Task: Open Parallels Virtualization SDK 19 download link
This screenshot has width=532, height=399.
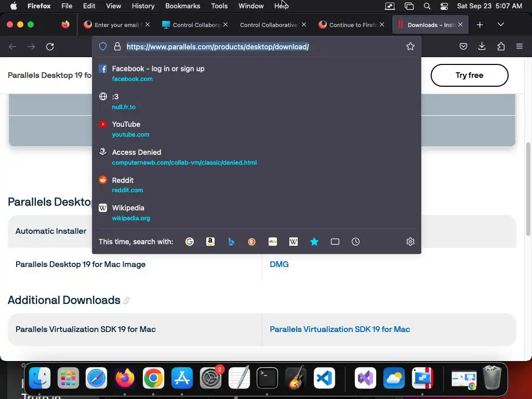Action: [340, 329]
